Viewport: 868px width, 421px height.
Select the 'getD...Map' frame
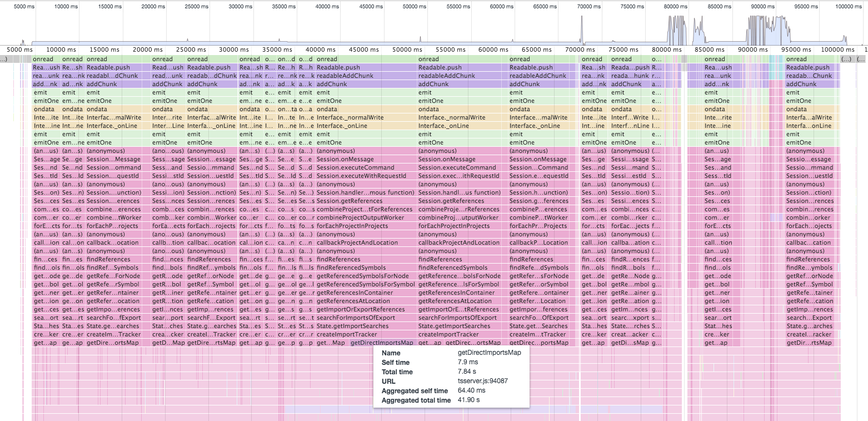168,343
